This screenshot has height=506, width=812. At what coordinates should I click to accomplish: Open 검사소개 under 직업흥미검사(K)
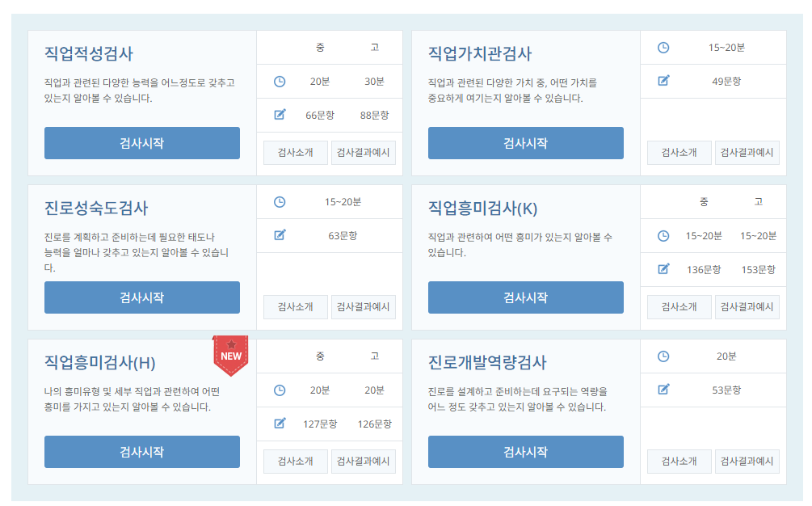(679, 307)
